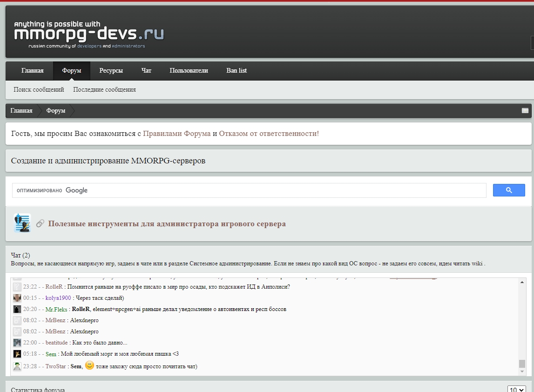Select Чат in the navigation menu
This screenshot has width=534, height=392.
click(x=146, y=70)
